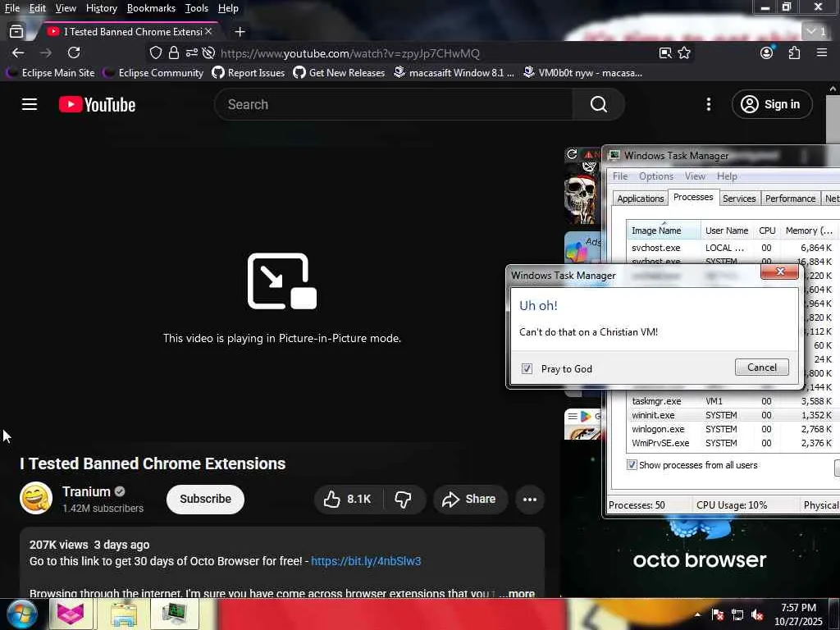Image resolution: width=840 pixels, height=630 pixels.
Task: Select the Processes tab
Action: click(693, 197)
